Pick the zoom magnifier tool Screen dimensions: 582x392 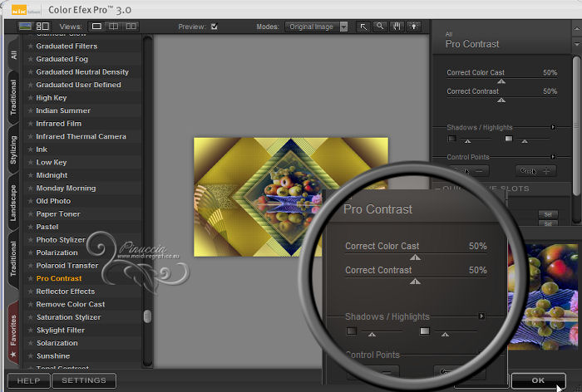(x=380, y=27)
